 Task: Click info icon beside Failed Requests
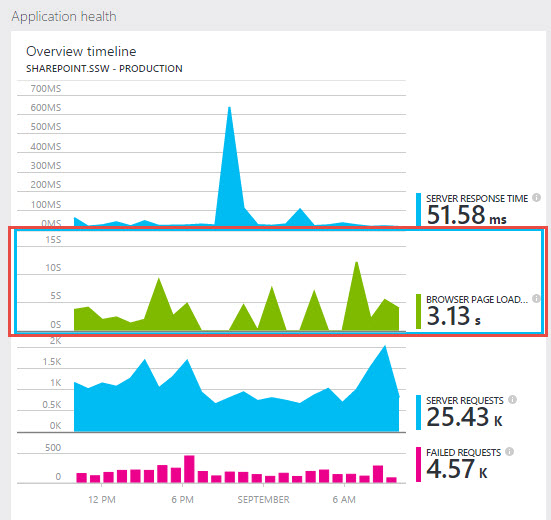(x=510, y=451)
